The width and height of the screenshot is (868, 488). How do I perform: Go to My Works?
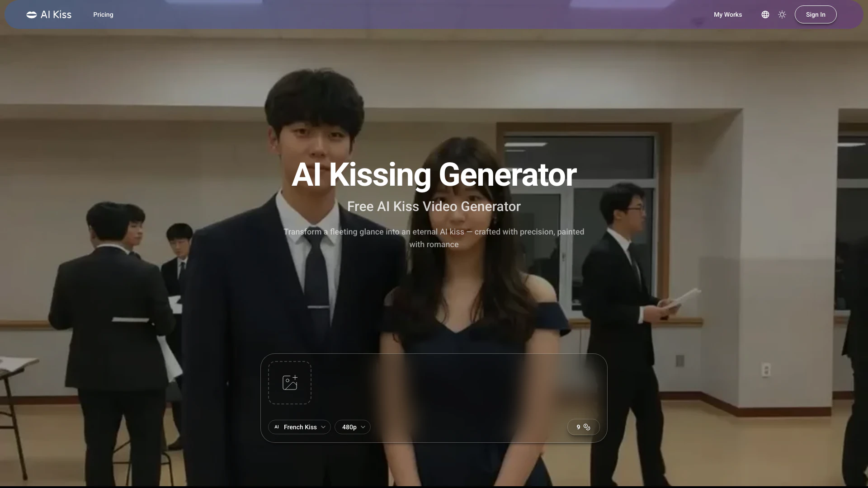coord(727,14)
